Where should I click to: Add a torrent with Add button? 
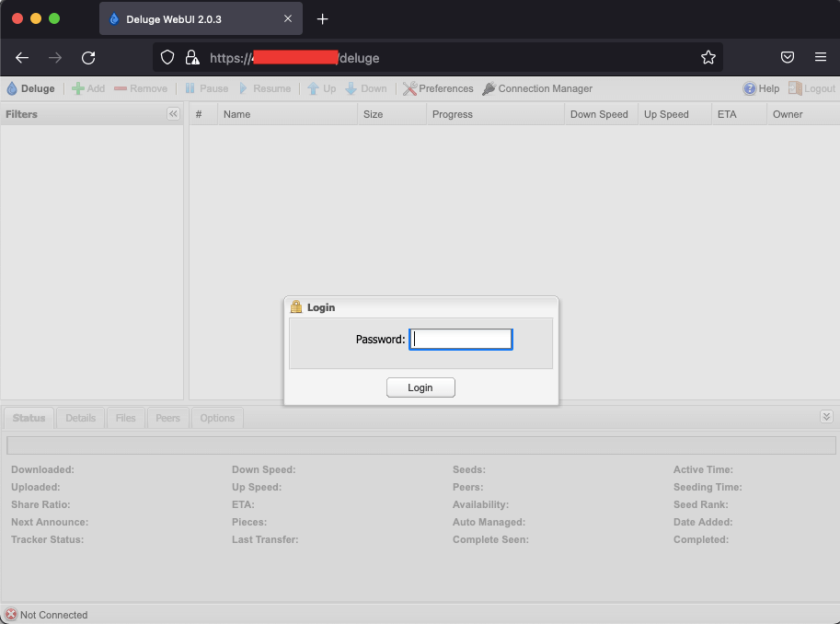click(x=88, y=88)
